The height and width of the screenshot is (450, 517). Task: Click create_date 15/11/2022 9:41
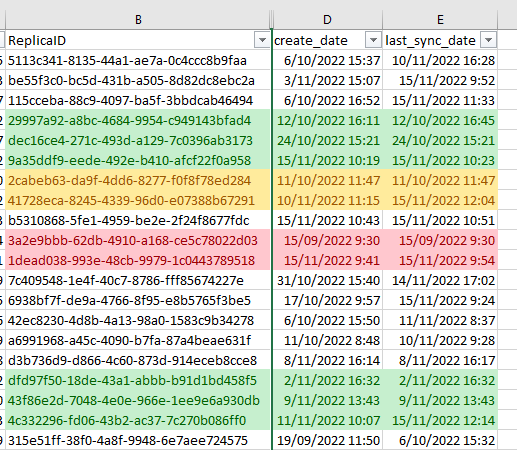pos(327,260)
